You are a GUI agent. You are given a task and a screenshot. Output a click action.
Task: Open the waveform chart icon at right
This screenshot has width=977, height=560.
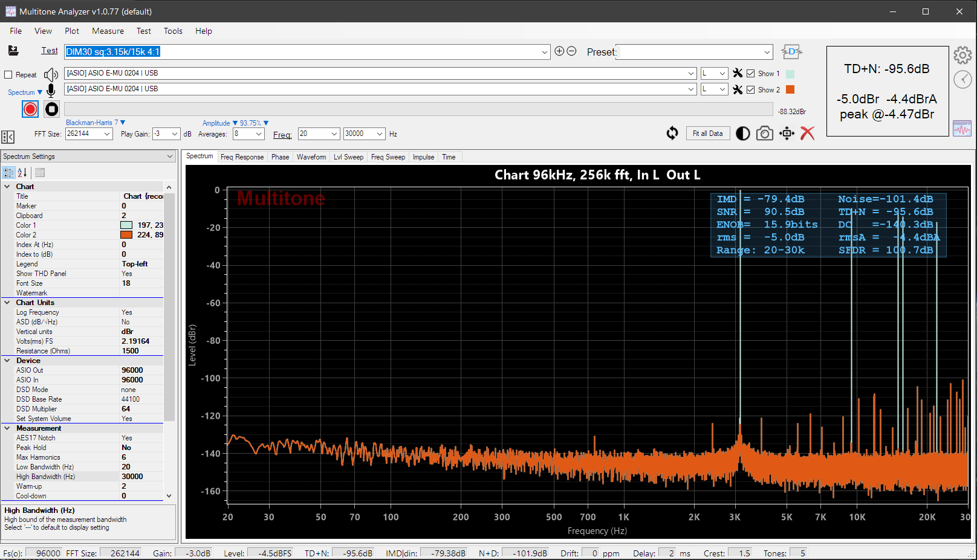pyautogui.click(x=962, y=128)
